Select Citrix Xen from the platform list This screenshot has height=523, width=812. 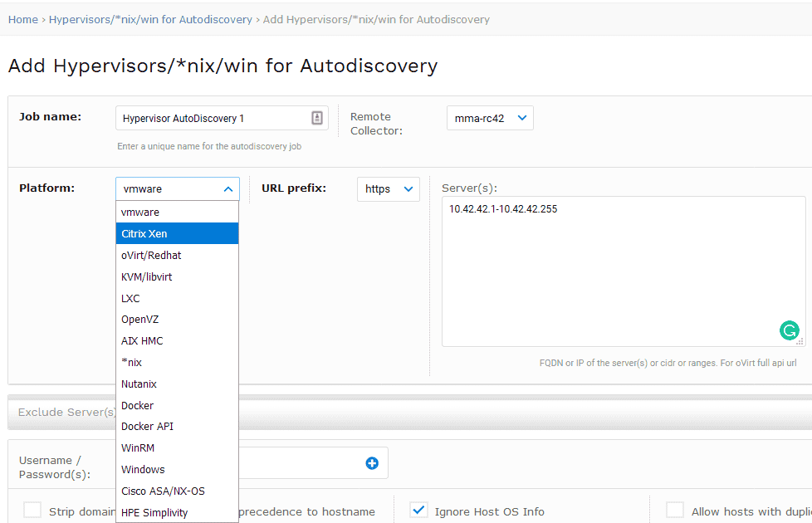point(177,233)
